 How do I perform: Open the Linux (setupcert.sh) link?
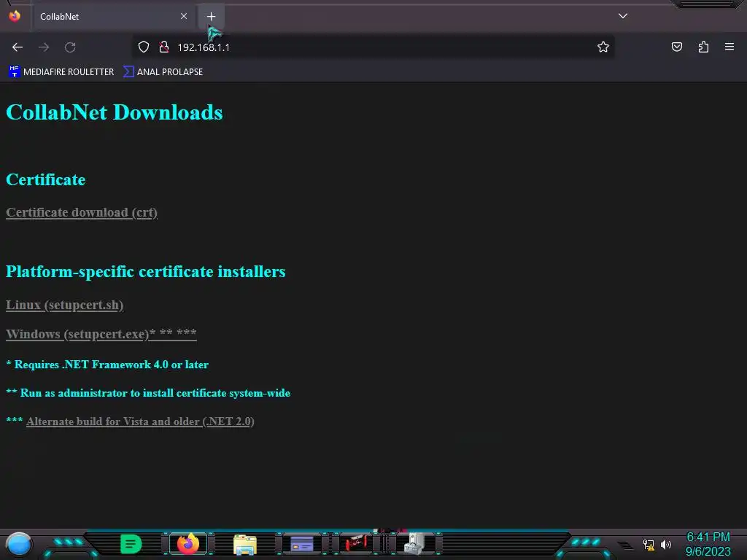click(x=65, y=305)
